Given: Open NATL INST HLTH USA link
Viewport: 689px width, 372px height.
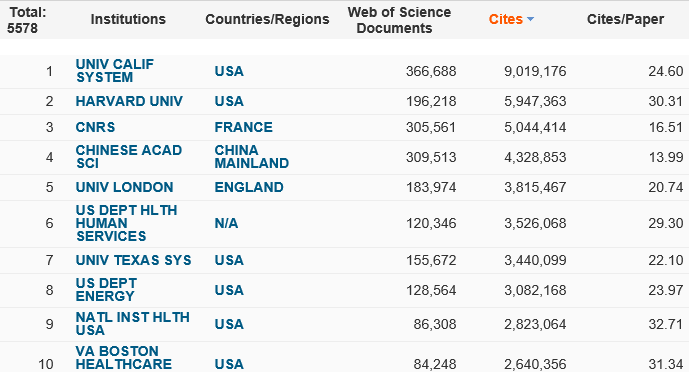Looking at the screenshot, I should 133,324.
